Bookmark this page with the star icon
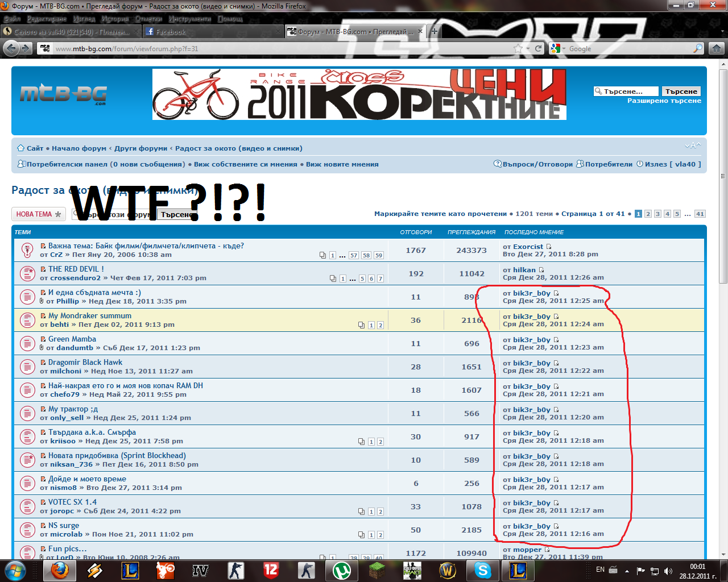 (x=518, y=49)
